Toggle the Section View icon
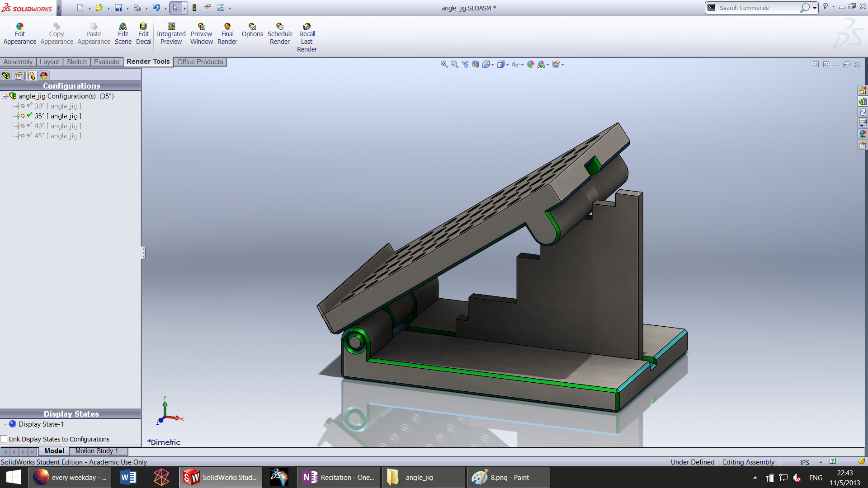The height and width of the screenshot is (488, 868). pyautogui.click(x=475, y=64)
